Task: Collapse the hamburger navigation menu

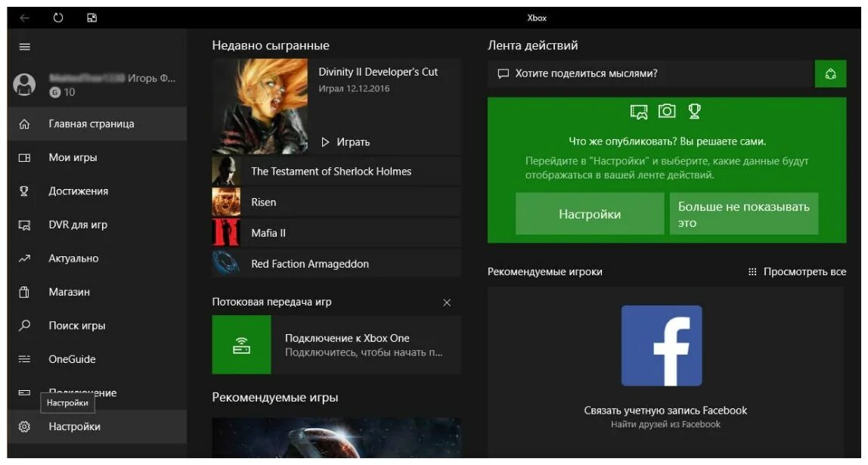Action: (x=24, y=47)
